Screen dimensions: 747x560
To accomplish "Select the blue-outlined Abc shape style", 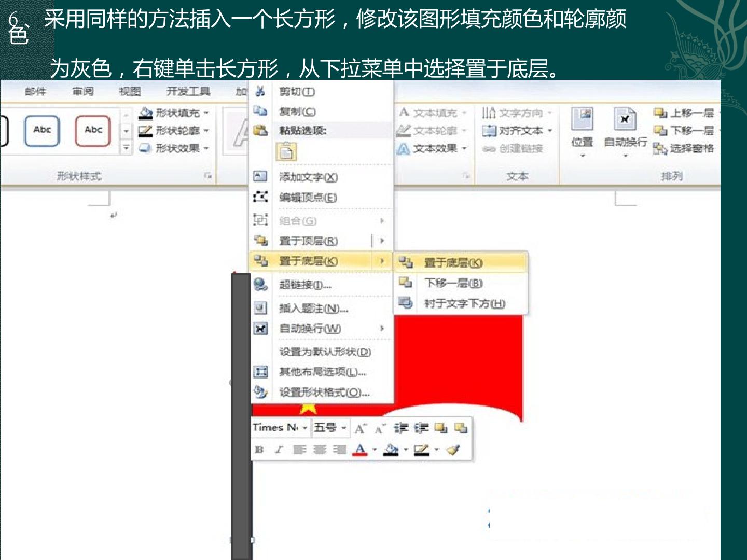I will pyautogui.click(x=42, y=131).
